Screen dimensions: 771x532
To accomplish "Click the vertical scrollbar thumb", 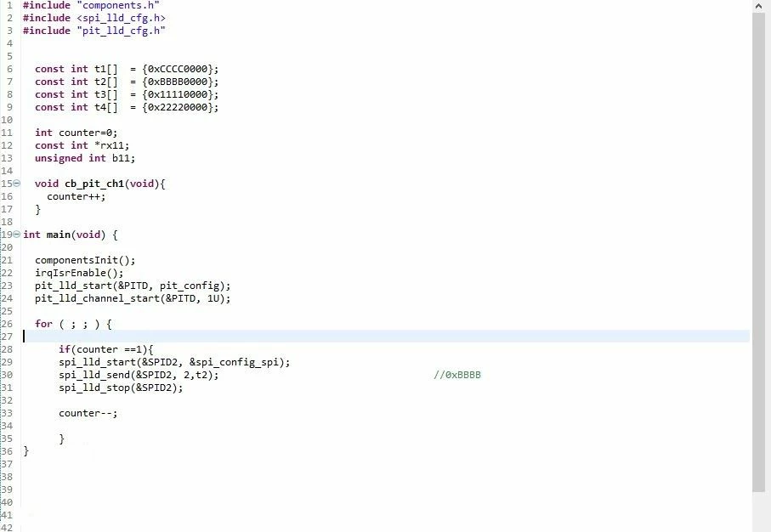I will tap(759, 252).
